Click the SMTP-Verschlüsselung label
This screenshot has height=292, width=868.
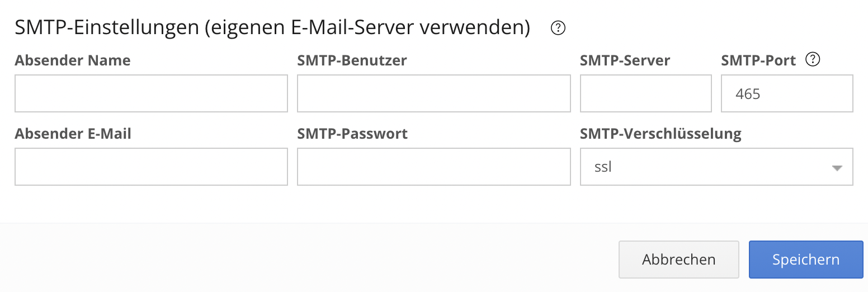tap(661, 134)
